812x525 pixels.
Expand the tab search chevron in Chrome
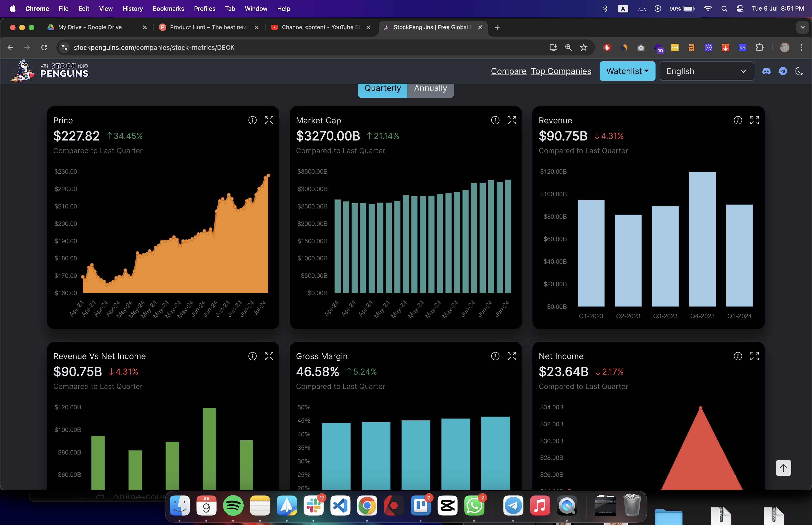tap(802, 27)
